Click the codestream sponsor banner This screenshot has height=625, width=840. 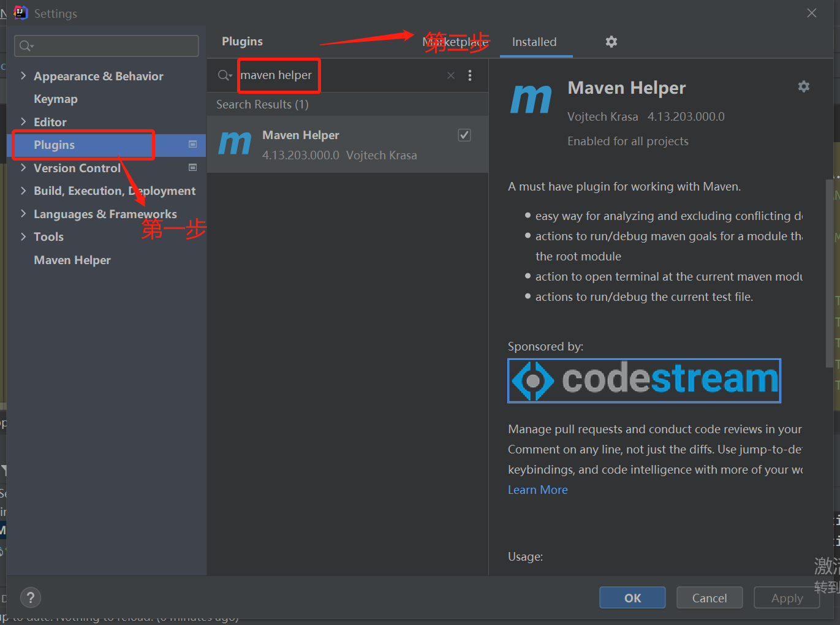[x=644, y=381]
